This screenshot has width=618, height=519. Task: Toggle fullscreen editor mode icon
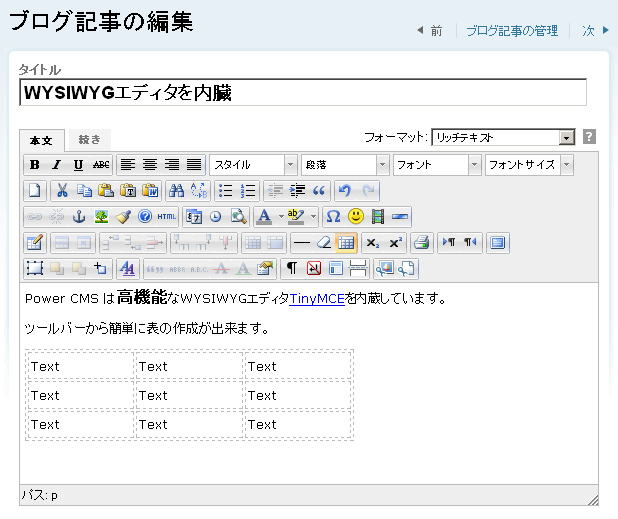(497, 243)
